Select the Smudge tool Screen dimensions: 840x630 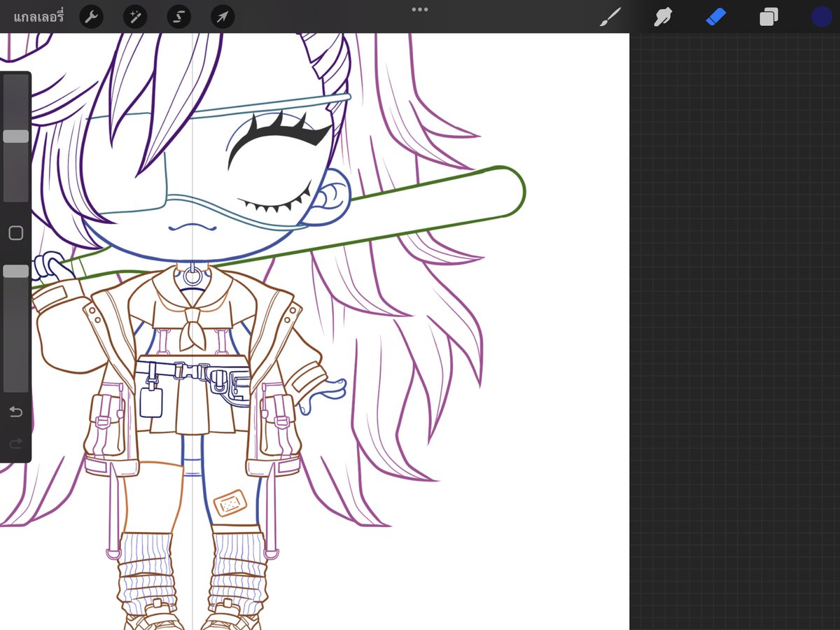click(662, 17)
